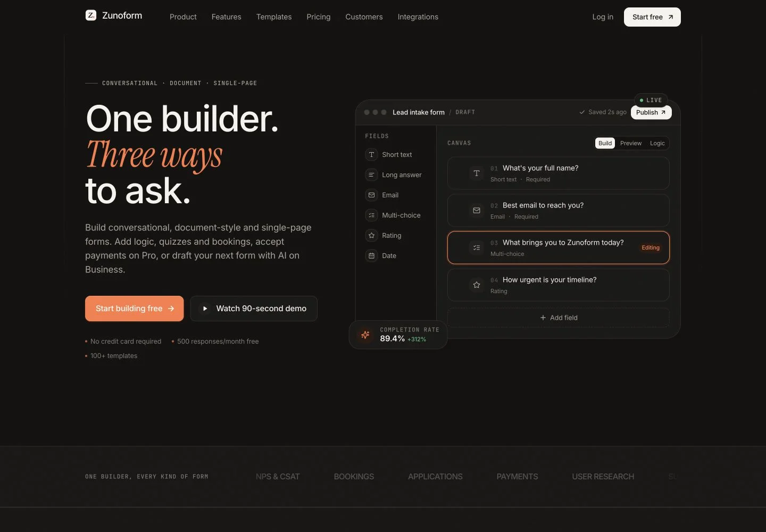Select How urgent is your timeline card
Screen dimensions: 766x532
click(x=559, y=285)
